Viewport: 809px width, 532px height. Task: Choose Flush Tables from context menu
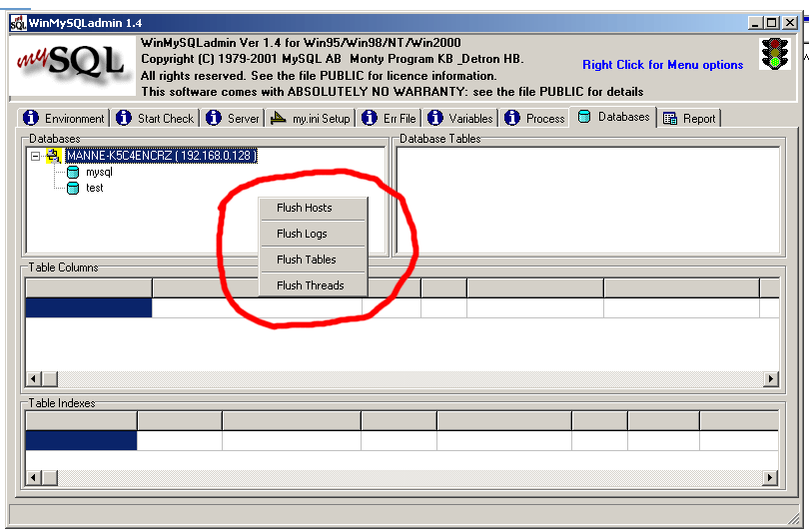[x=314, y=260]
